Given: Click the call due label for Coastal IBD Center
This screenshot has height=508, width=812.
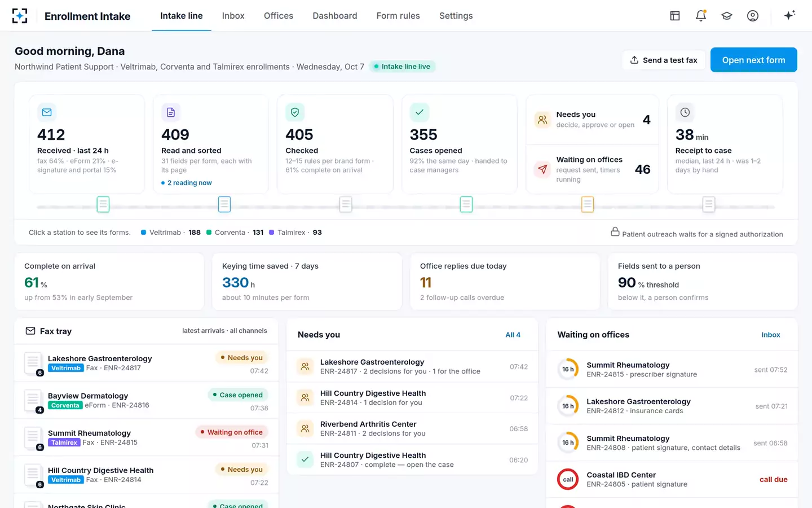Looking at the screenshot, I should 774,479.
